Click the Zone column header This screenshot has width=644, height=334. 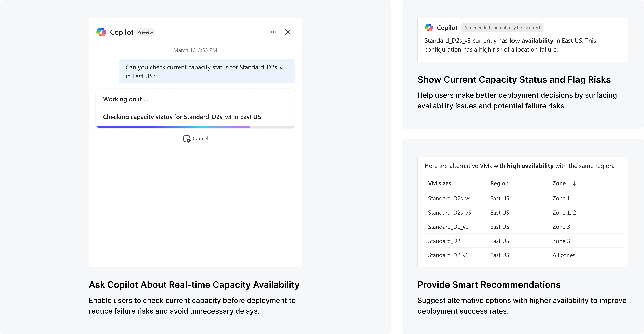559,183
